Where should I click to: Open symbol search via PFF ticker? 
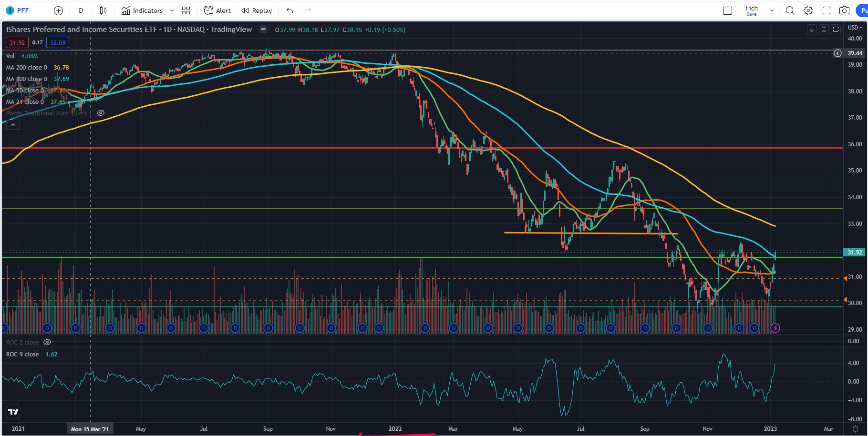tap(22, 10)
